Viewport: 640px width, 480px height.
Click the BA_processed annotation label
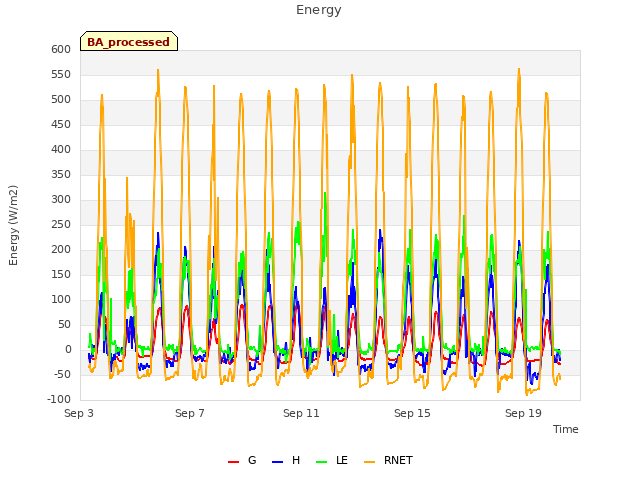tap(129, 42)
